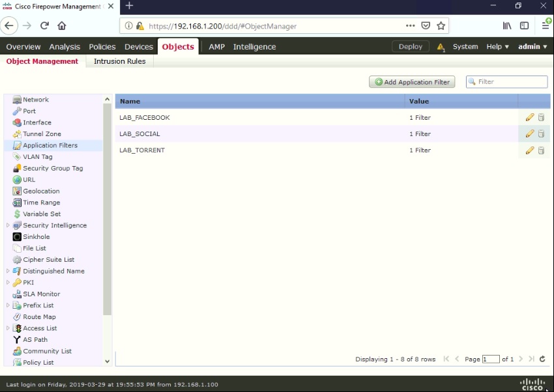
Task: Expand the Security Intelligence tree node
Action: click(8, 225)
